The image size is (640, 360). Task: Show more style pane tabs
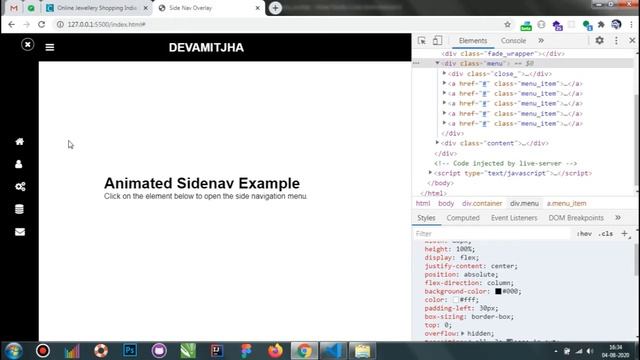tap(618, 218)
